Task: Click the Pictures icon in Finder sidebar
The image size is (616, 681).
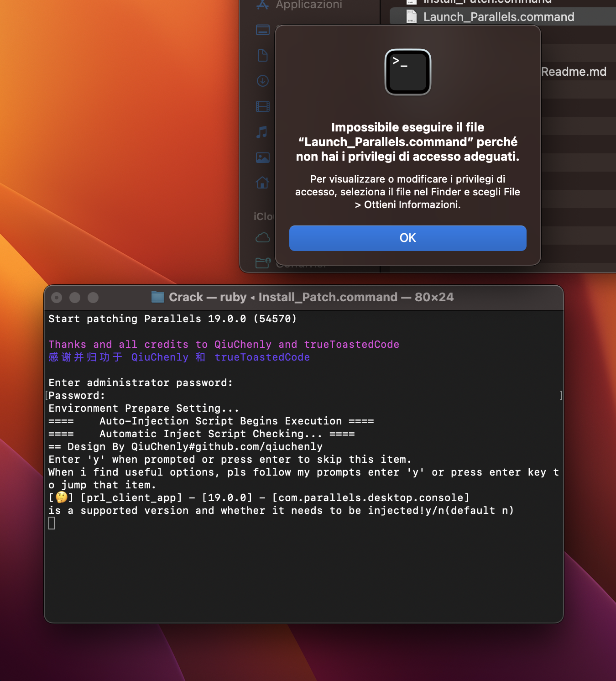Action: pos(262,157)
